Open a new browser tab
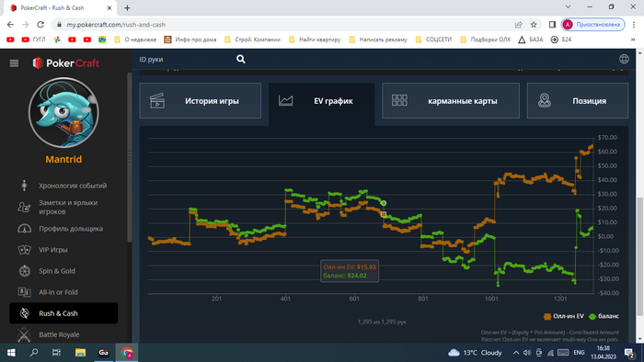The image size is (644, 362). tap(127, 7)
